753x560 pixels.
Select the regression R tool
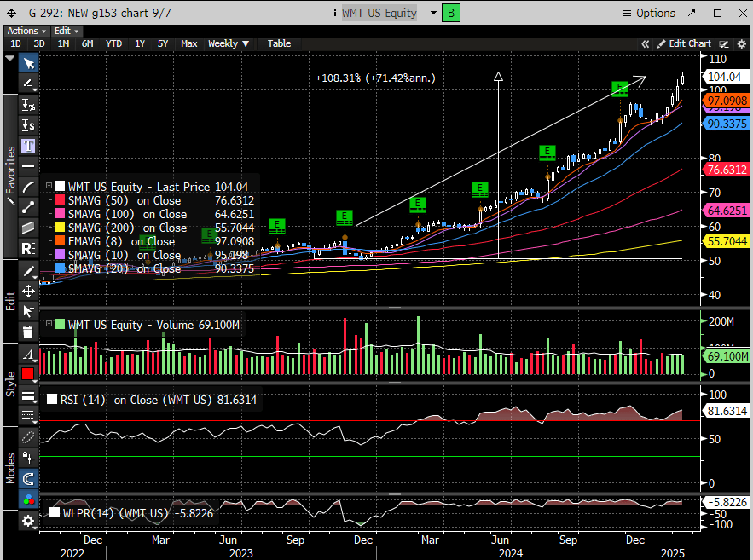(28, 248)
